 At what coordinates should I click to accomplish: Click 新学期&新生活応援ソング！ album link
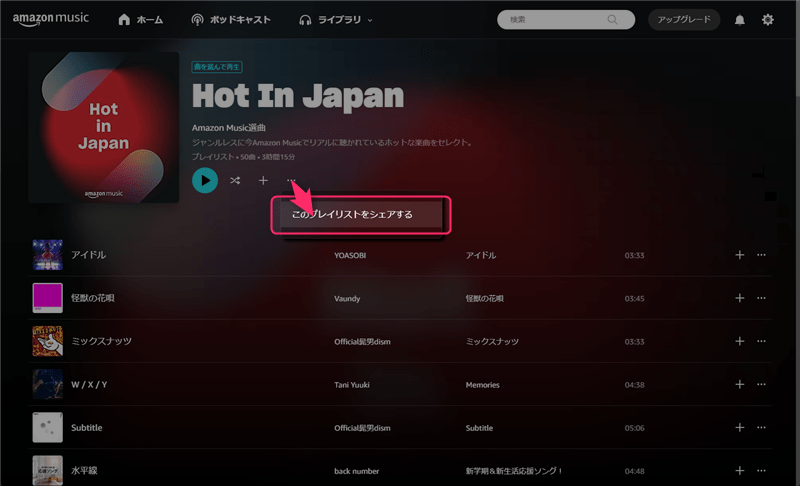[x=514, y=471]
